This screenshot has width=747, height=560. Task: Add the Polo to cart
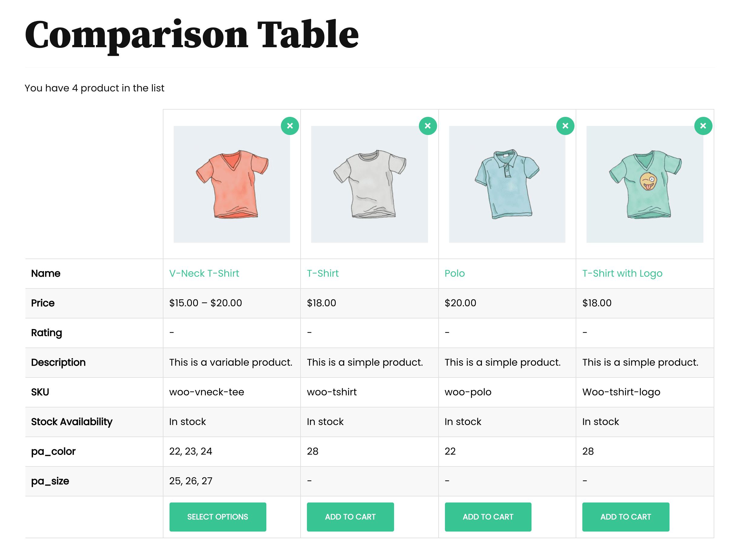[488, 517]
